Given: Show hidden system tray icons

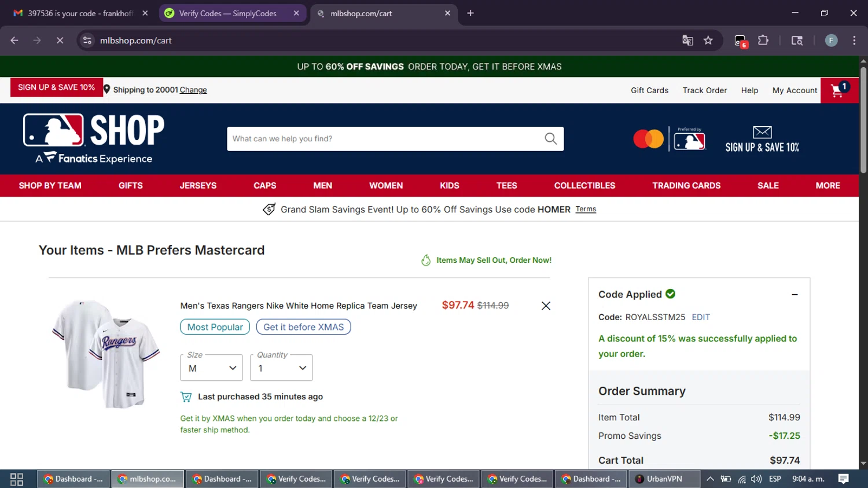Looking at the screenshot, I should (x=710, y=479).
